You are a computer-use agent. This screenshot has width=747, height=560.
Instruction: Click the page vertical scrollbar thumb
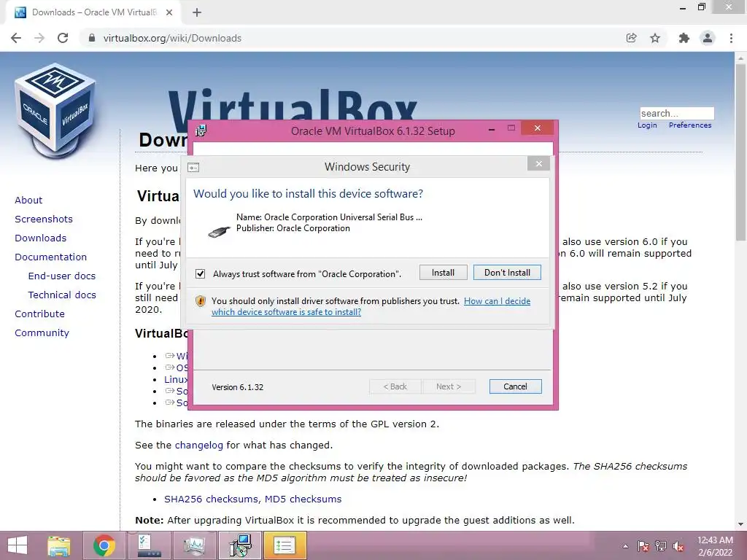pyautogui.click(x=740, y=152)
